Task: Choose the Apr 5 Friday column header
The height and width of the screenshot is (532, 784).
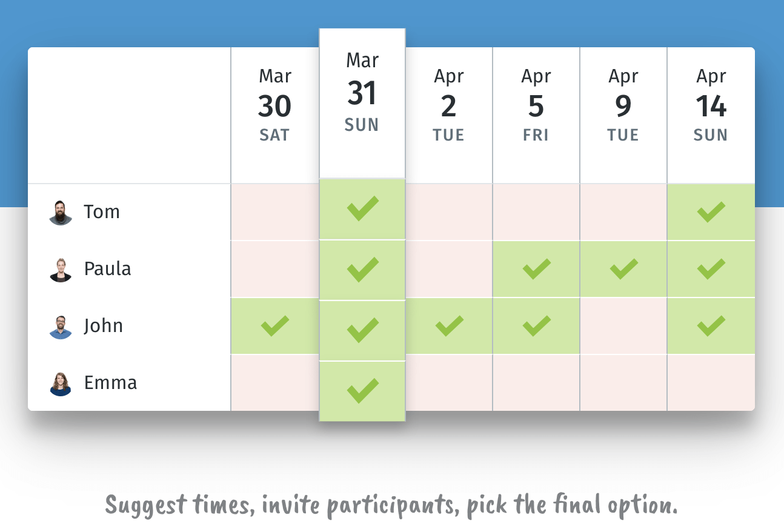Action: point(536,106)
